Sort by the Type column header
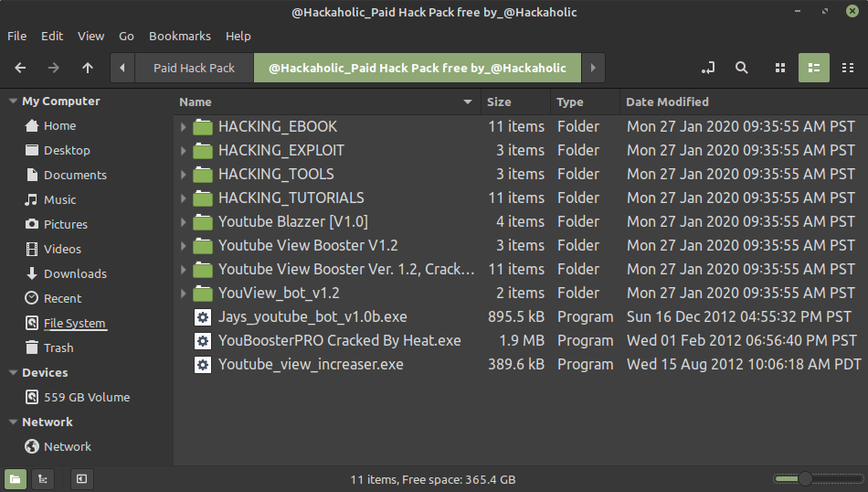Screen dimensions: 868x492 coord(585,102)
